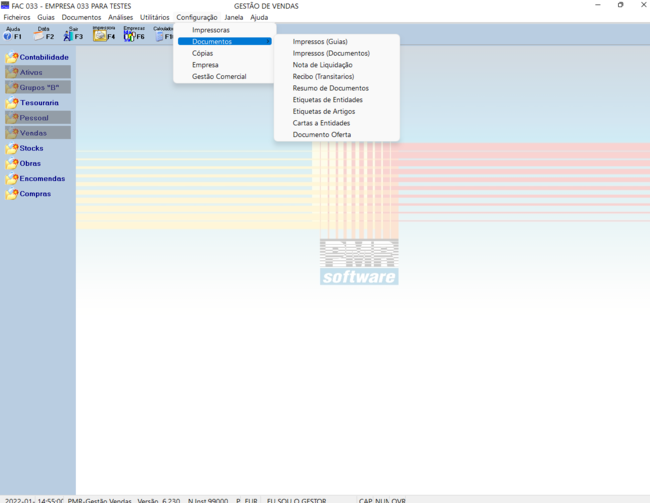
Task: Open the Obras module label
Action: pyautogui.click(x=30, y=163)
